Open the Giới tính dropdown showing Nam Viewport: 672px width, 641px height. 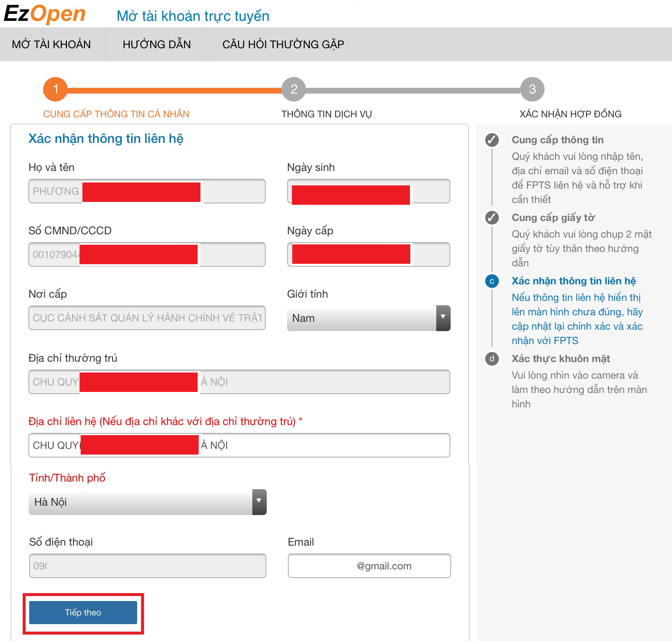(369, 318)
